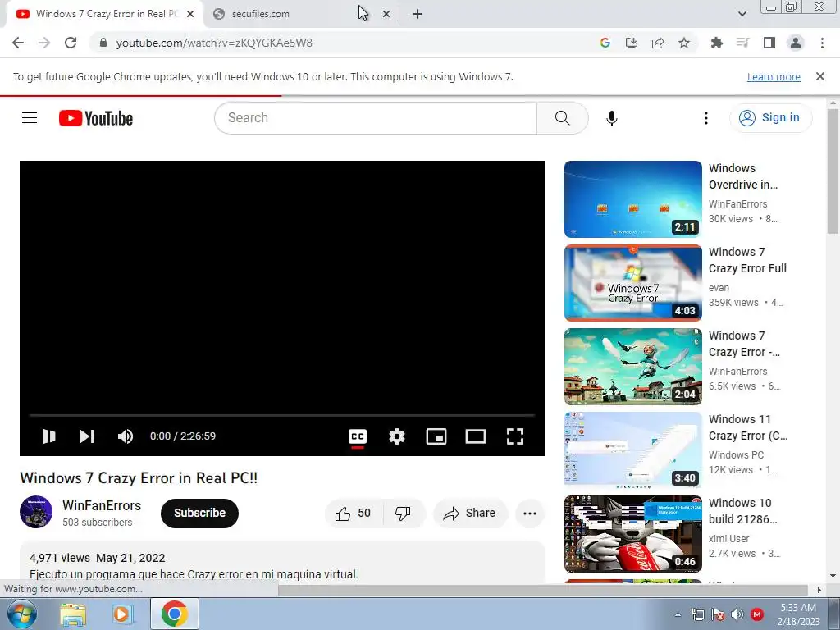Viewport: 840px width, 630px height.
Task: Open the Learn more link
Action: tap(774, 76)
